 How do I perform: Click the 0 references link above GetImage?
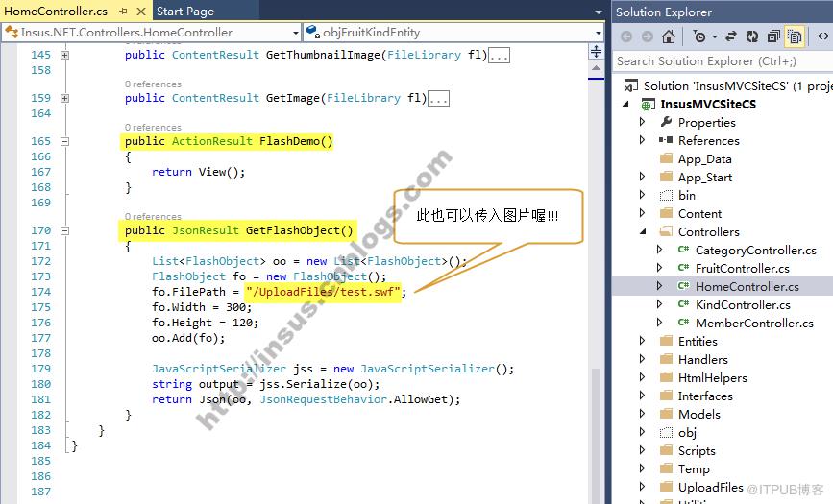pos(153,84)
